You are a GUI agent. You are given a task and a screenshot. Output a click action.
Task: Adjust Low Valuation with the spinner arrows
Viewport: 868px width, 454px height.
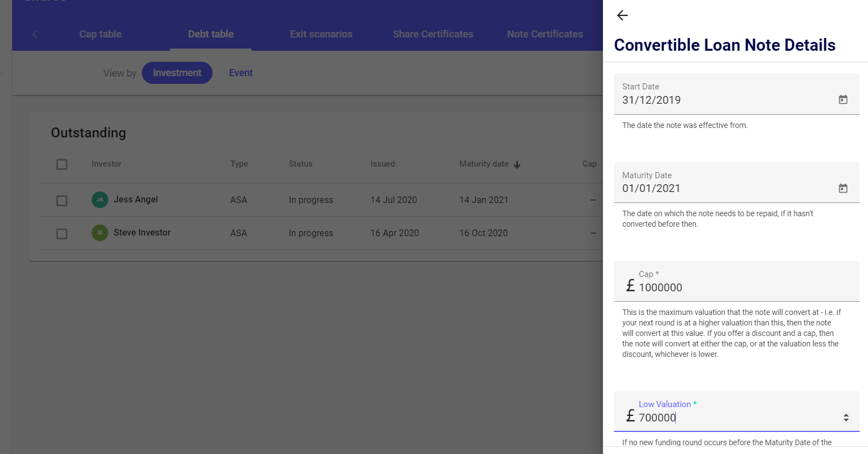(x=846, y=418)
